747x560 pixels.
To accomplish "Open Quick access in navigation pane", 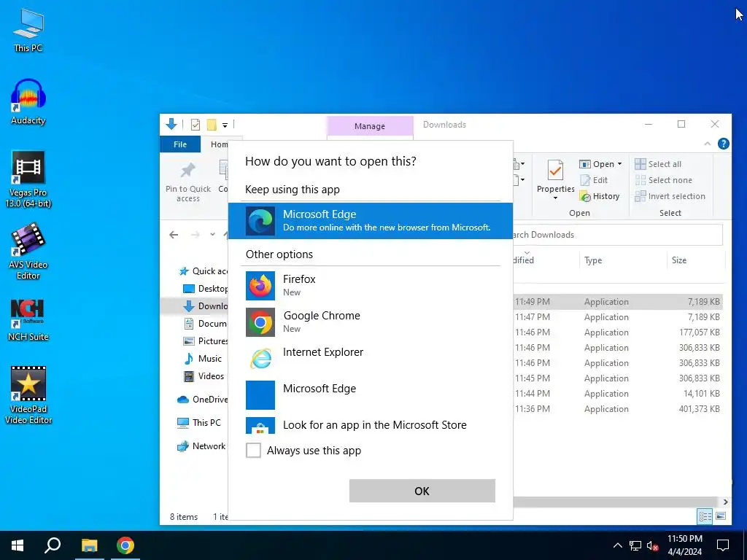I will 204,271.
